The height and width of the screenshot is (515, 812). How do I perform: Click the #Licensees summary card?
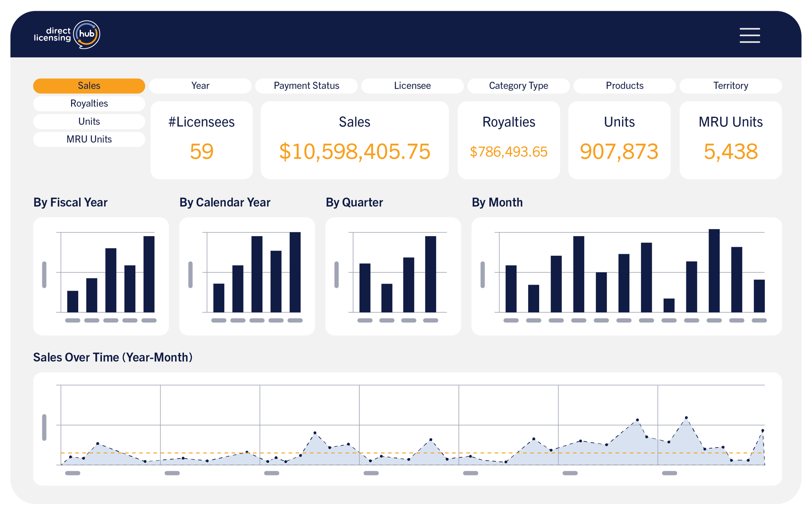click(201, 140)
